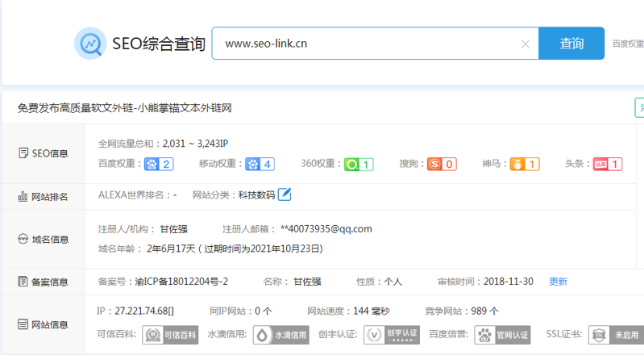
Task: Click the 移动权重 badge showing 4
Action: click(260, 164)
